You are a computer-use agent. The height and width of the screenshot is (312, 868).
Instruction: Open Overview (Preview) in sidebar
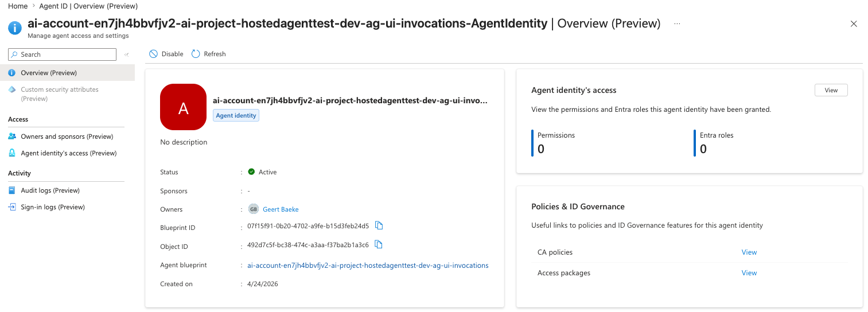point(49,73)
